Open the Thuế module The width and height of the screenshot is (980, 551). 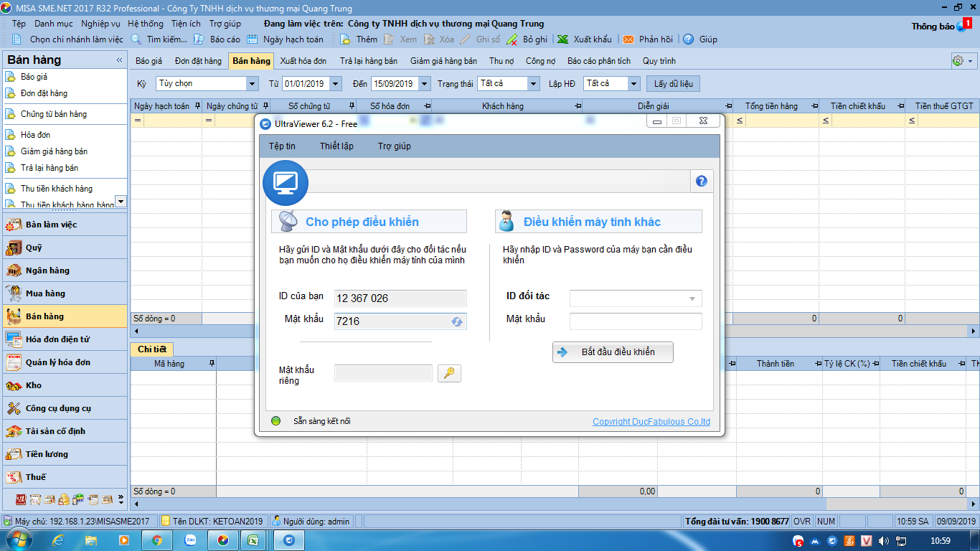pos(65,477)
